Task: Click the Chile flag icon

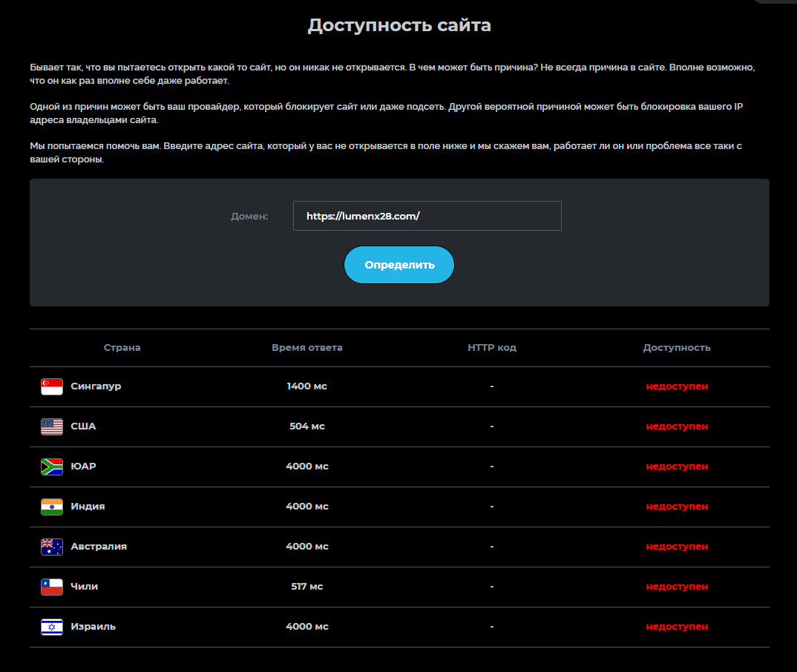Action: coord(52,587)
